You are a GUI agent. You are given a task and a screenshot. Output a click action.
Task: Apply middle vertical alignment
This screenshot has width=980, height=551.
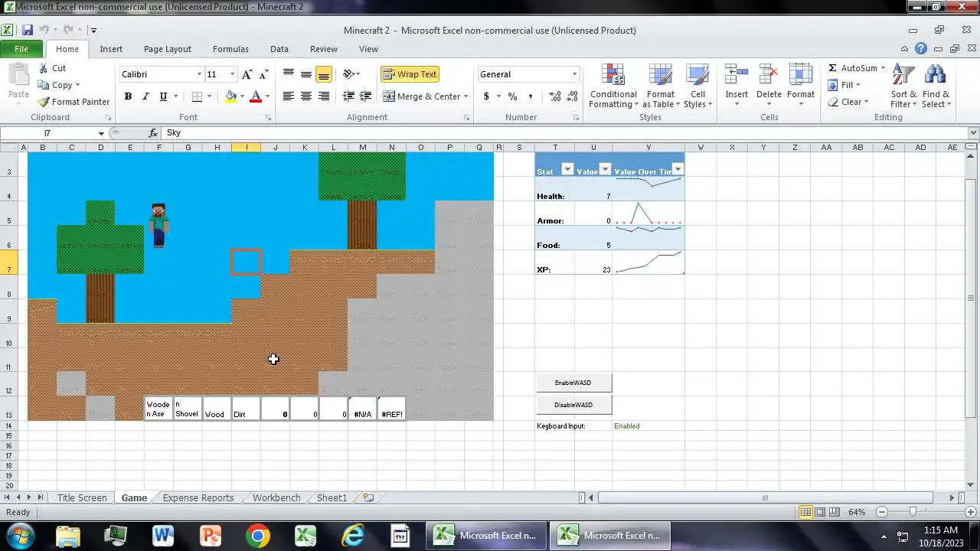point(306,74)
